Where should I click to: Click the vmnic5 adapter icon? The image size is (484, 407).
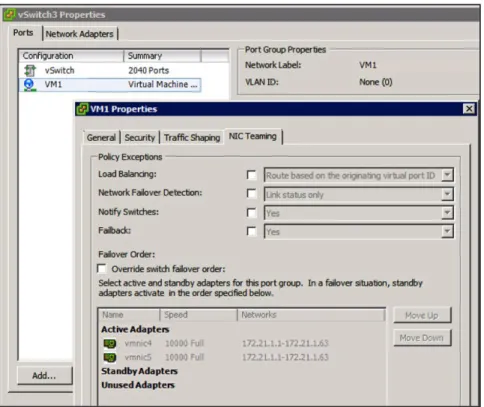pyautogui.click(x=110, y=357)
